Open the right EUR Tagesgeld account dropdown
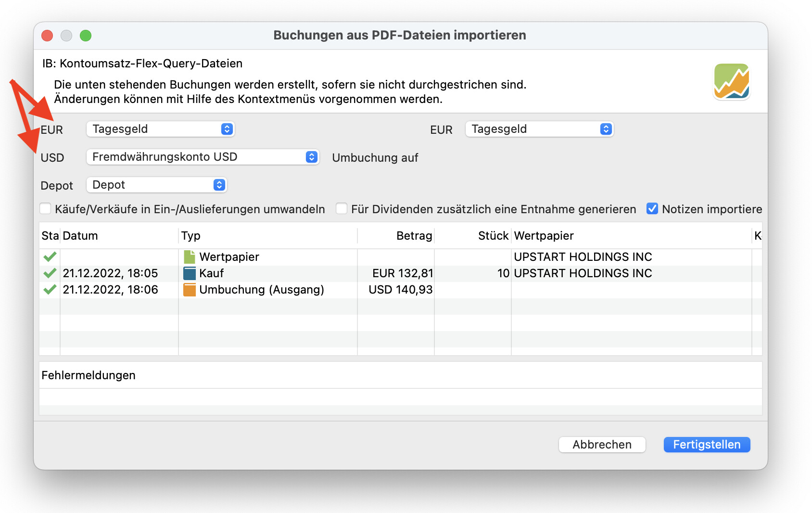This screenshot has width=812, height=513. point(539,129)
